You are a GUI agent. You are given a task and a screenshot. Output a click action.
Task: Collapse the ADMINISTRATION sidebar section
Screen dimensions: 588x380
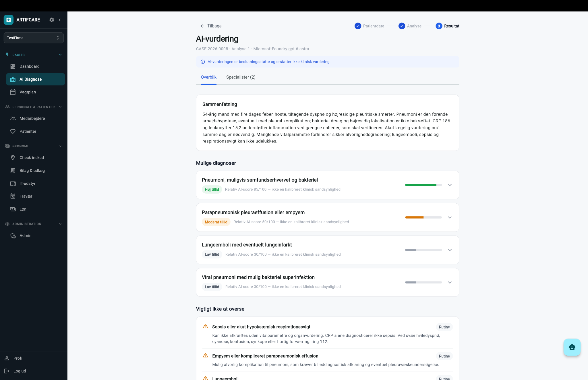coord(60,224)
